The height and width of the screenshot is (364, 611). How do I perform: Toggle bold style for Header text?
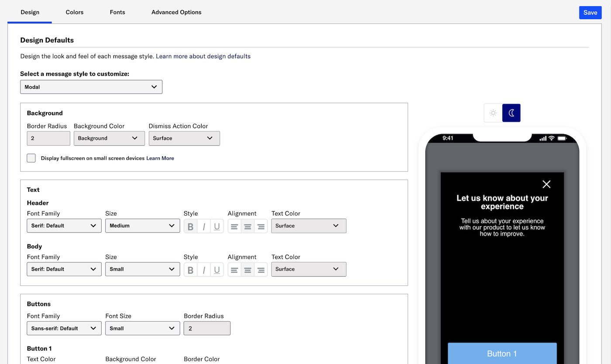tap(190, 227)
